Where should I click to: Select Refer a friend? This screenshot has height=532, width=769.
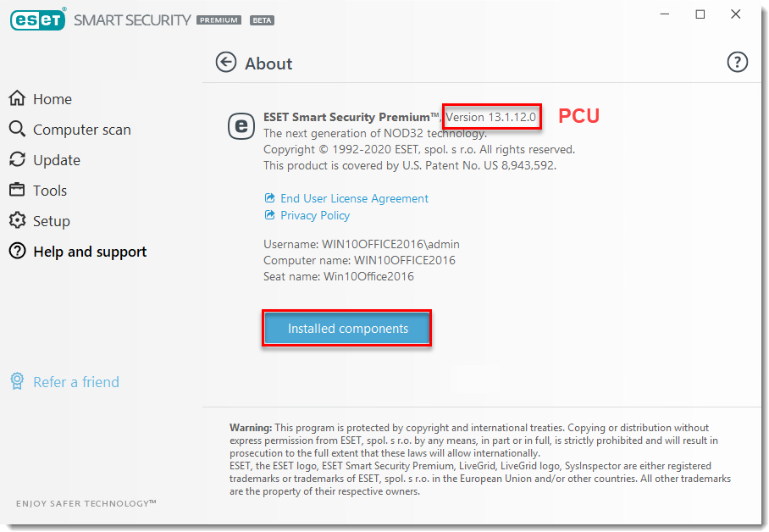click(75, 381)
